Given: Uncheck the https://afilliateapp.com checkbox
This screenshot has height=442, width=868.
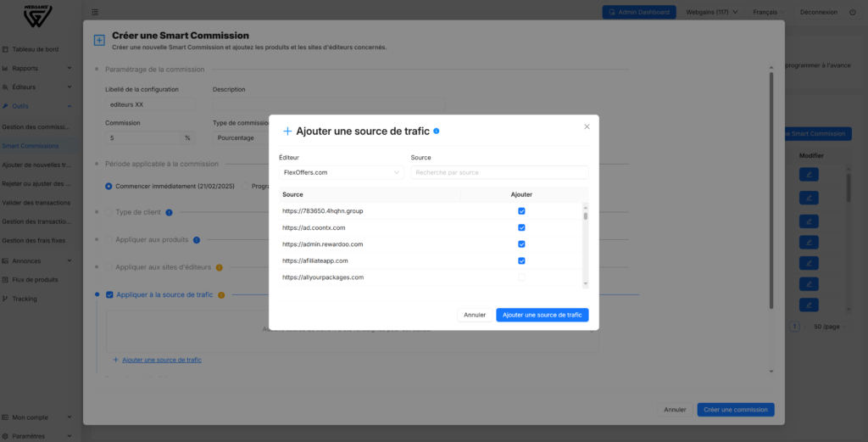Looking at the screenshot, I should click(521, 261).
